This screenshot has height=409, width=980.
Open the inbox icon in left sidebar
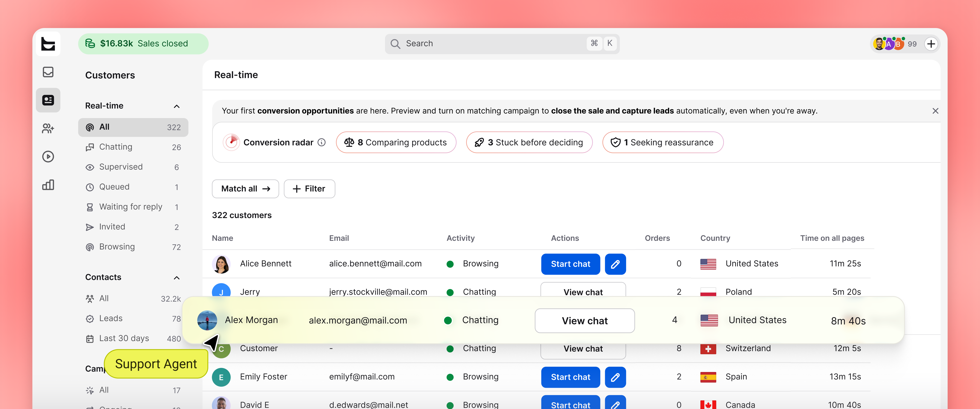[48, 72]
